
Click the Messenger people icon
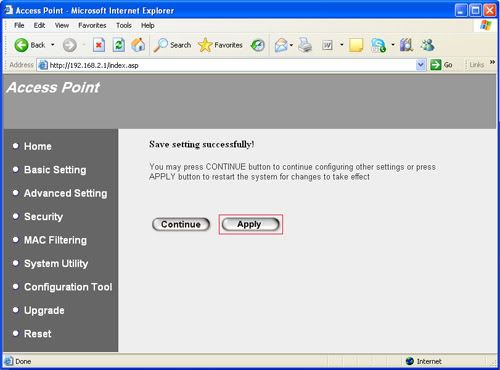[x=428, y=45]
